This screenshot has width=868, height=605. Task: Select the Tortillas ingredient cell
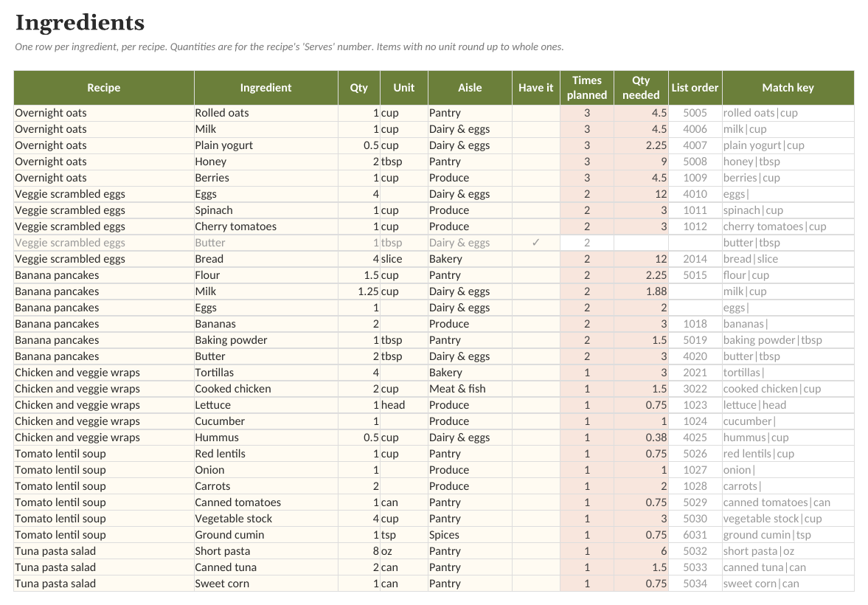265,373
